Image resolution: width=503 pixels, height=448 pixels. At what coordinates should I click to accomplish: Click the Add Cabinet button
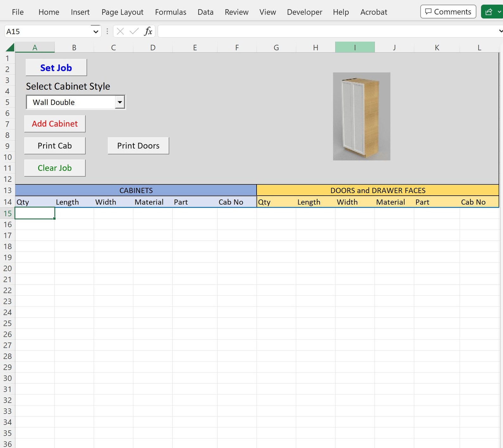55,123
